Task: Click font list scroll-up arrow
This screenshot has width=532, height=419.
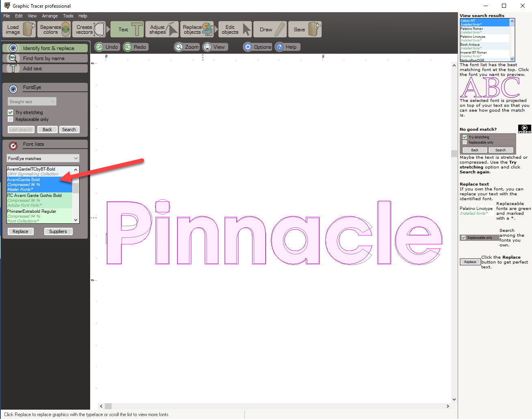Action: point(76,170)
